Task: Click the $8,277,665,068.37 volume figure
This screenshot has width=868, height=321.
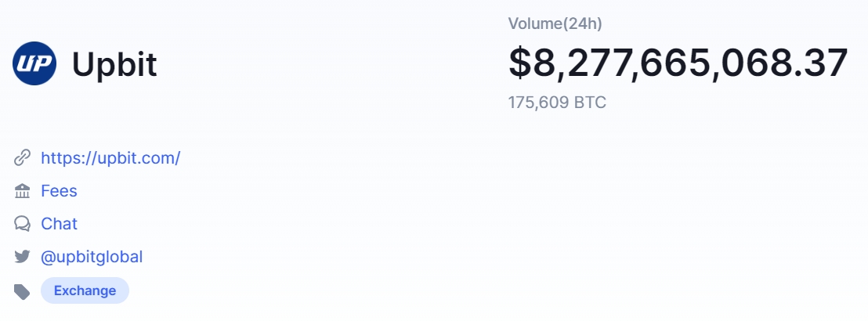Action: (x=678, y=63)
